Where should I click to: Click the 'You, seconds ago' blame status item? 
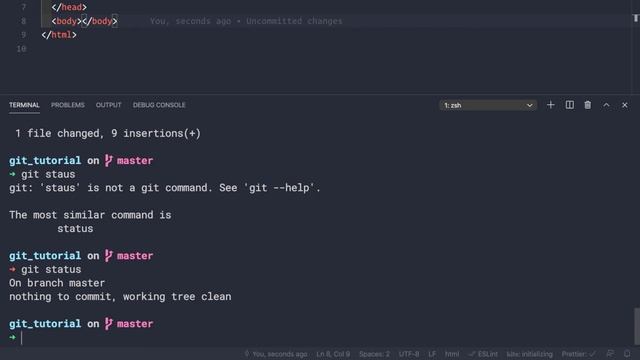pos(276,354)
